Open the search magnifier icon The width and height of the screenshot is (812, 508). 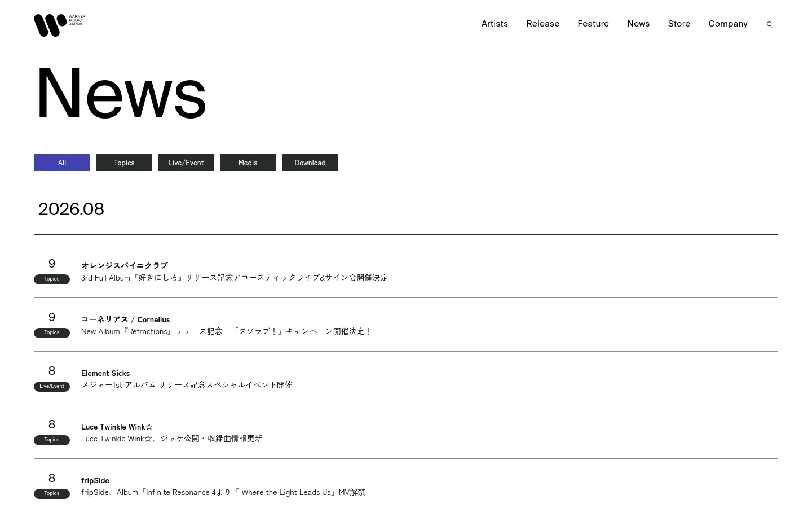click(x=769, y=24)
